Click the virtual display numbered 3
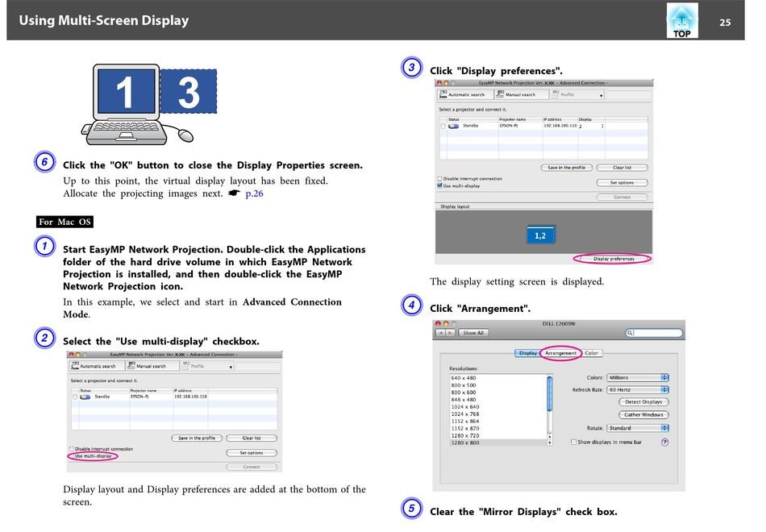Viewport: 766px width, 532px height. pos(189,93)
